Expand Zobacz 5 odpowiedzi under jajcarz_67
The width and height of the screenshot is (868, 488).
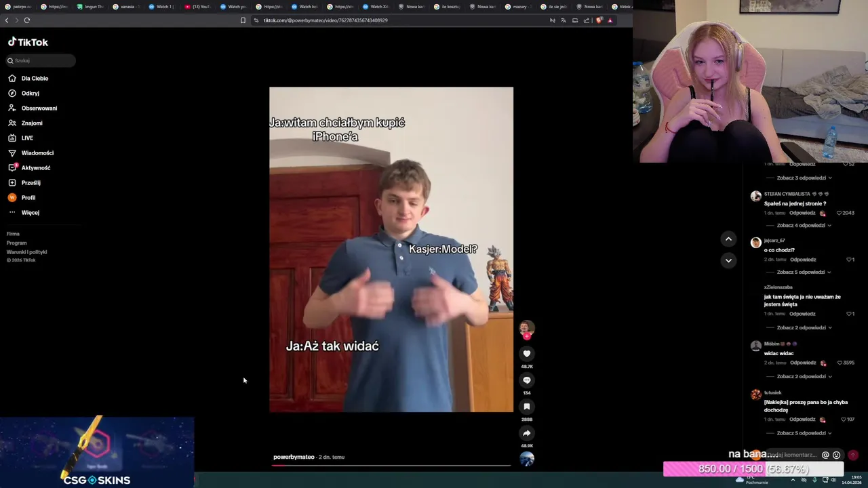click(x=804, y=272)
